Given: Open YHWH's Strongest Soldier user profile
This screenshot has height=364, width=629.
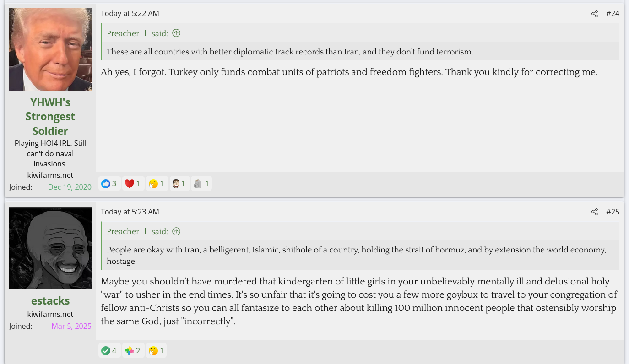Looking at the screenshot, I should (x=50, y=116).
